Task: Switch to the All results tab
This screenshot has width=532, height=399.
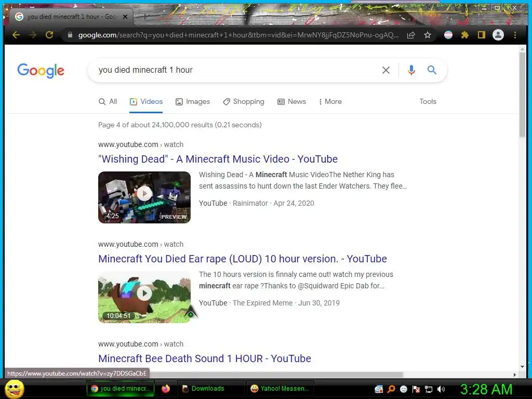Action: 108,101
